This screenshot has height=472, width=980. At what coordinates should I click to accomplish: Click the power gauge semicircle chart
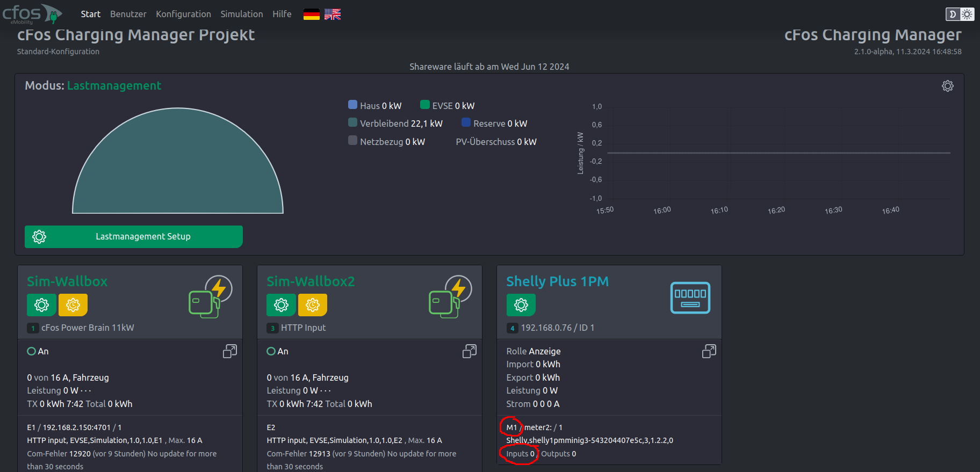178,161
